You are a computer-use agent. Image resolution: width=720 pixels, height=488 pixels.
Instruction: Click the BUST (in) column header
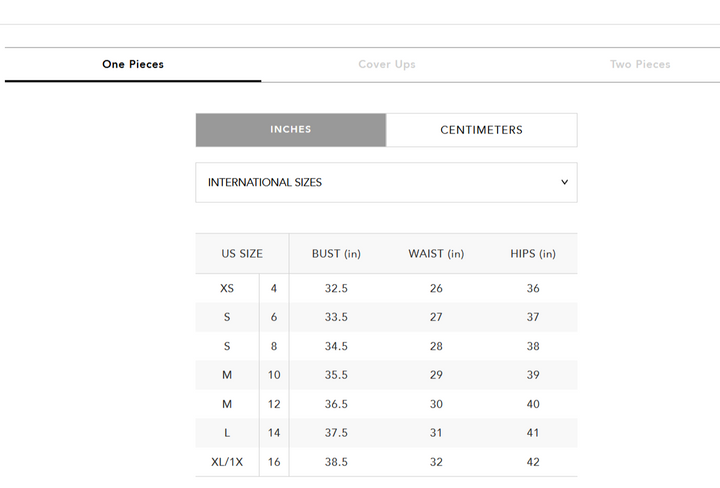coord(336,254)
